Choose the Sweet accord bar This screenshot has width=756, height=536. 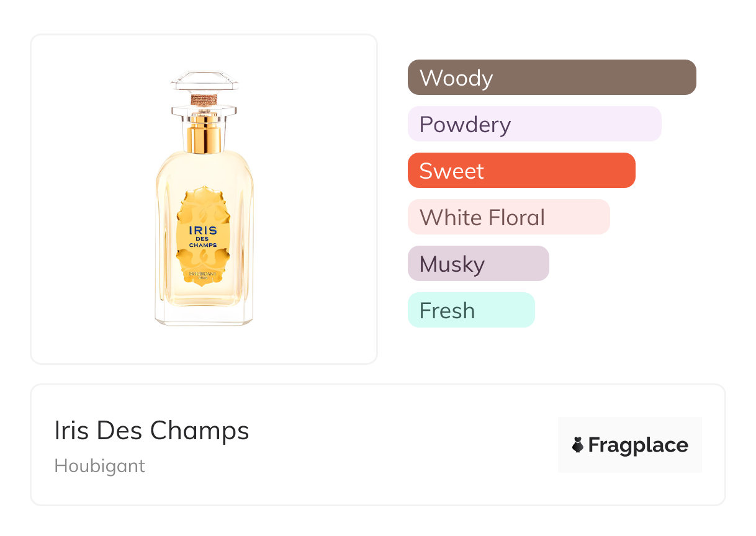(x=521, y=171)
